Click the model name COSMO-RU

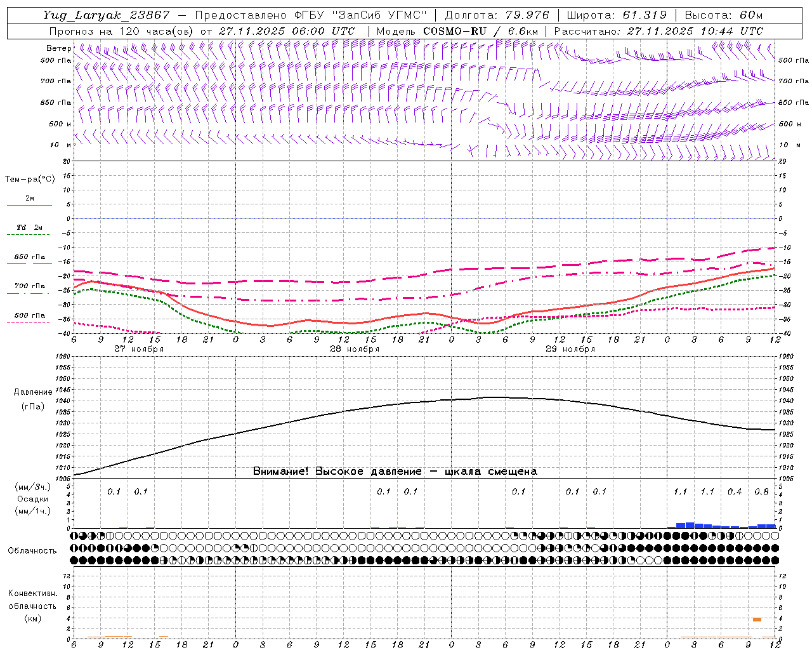click(455, 31)
